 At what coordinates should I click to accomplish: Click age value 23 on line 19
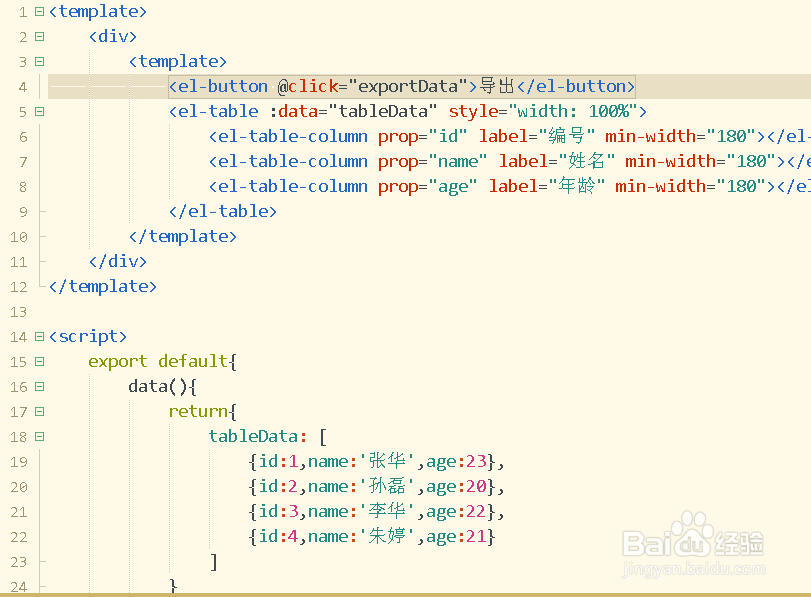click(476, 461)
